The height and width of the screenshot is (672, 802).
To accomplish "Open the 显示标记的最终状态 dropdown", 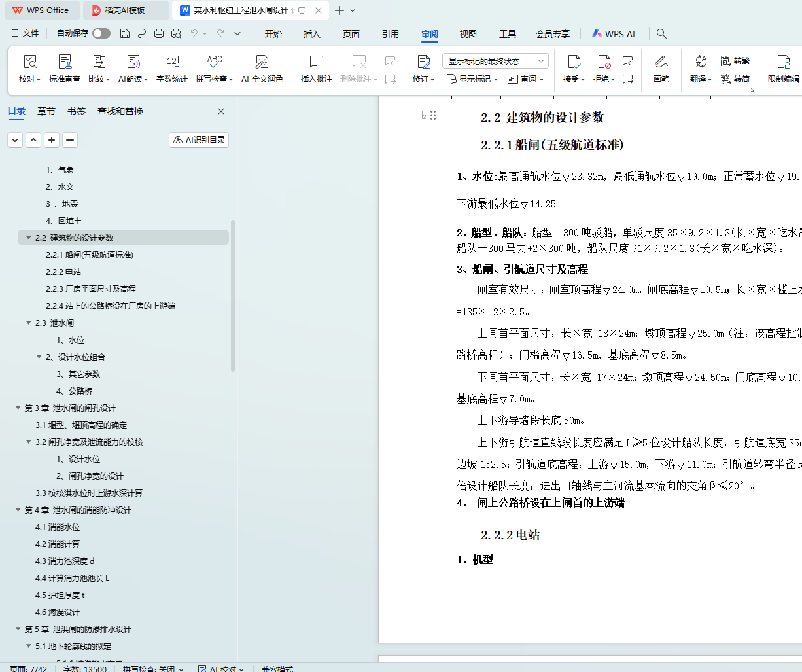I will (x=495, y=61).
